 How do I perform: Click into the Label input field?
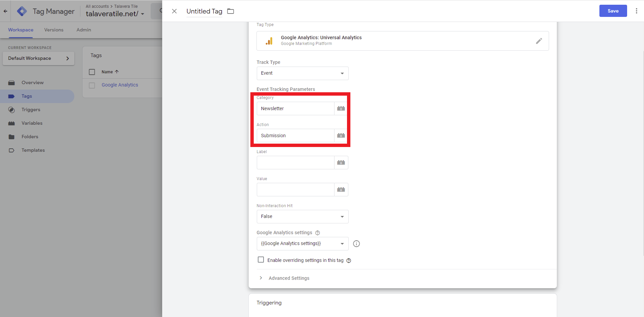[295, 163]
